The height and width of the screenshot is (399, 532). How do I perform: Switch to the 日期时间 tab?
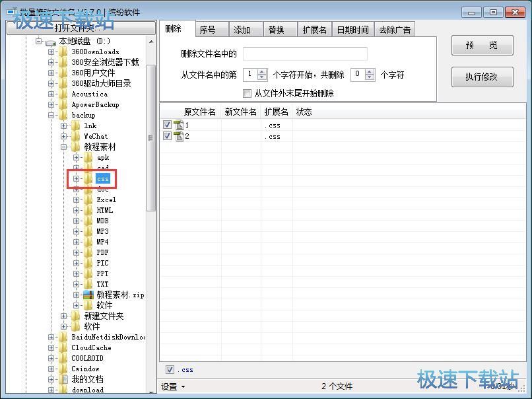(x=353, y=30)
